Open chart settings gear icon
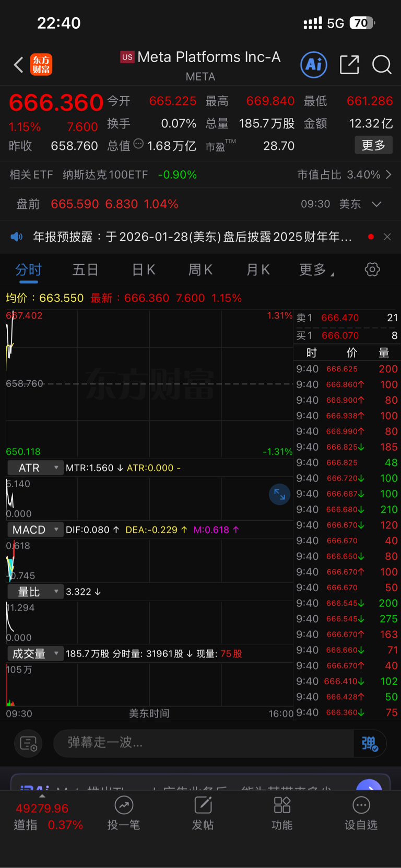Screen dimensions: 401x868 coord(372,269)
